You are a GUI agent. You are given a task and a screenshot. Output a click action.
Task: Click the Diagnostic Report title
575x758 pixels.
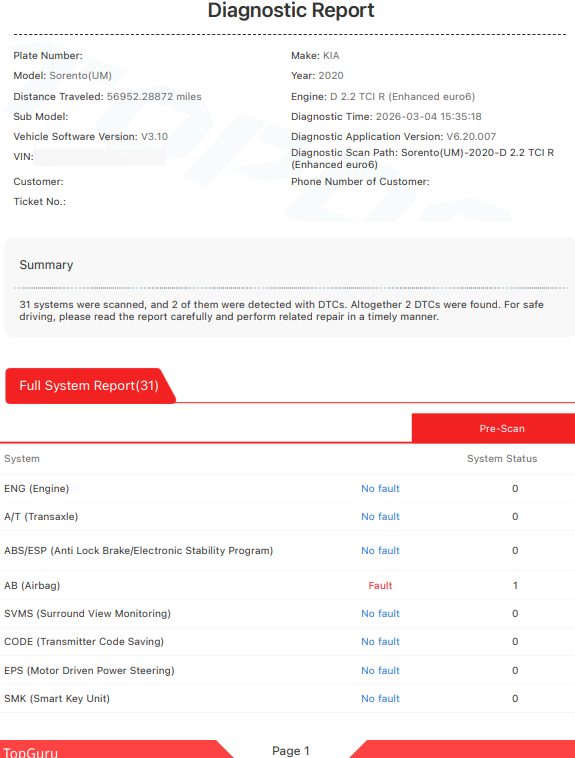(291, 10)
